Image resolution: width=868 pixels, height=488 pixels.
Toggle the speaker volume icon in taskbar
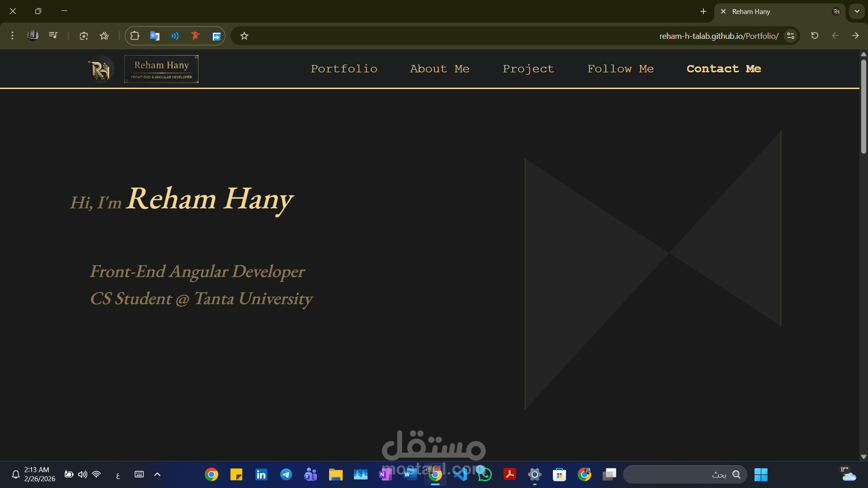tap(82, 474)
